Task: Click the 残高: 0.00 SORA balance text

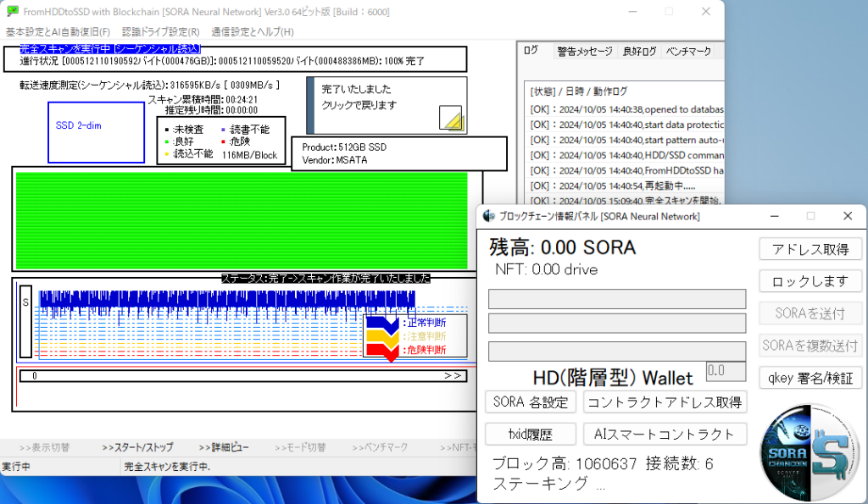Action: (563, 247)
